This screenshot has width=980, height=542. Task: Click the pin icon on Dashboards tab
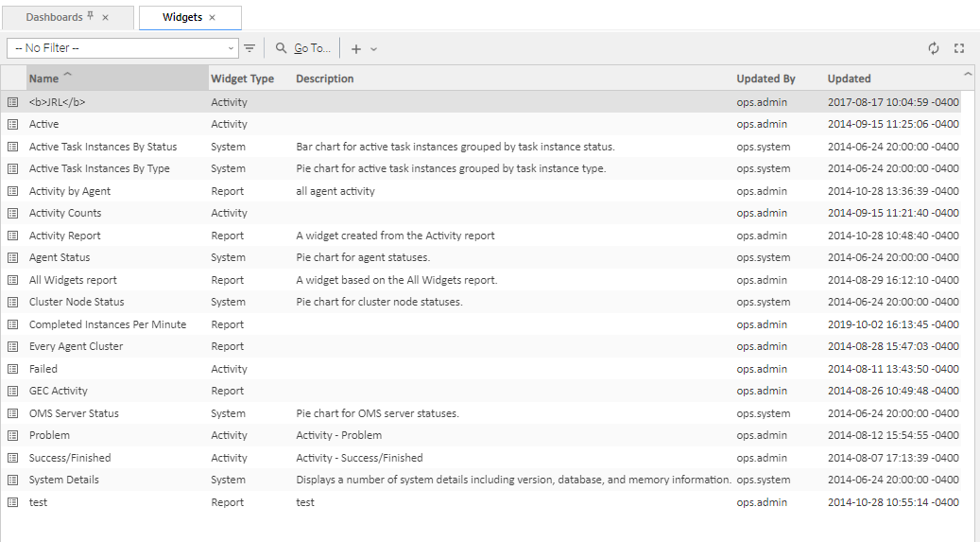point(90,17)
